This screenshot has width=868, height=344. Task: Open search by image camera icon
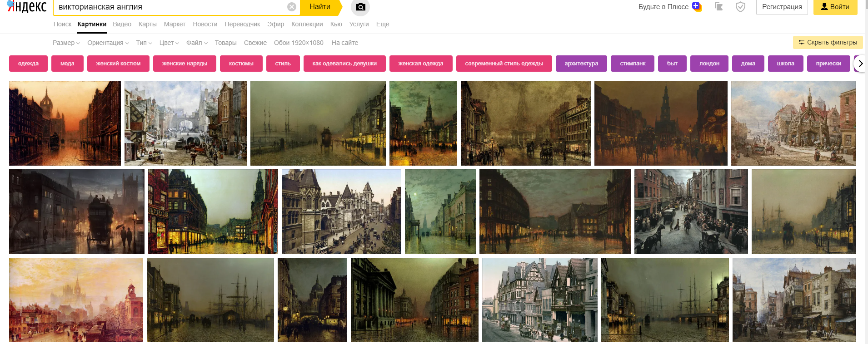360,7
